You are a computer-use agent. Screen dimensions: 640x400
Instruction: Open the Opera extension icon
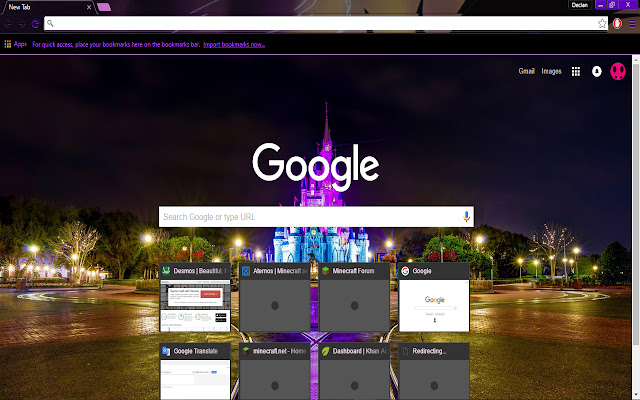point(617,24)
